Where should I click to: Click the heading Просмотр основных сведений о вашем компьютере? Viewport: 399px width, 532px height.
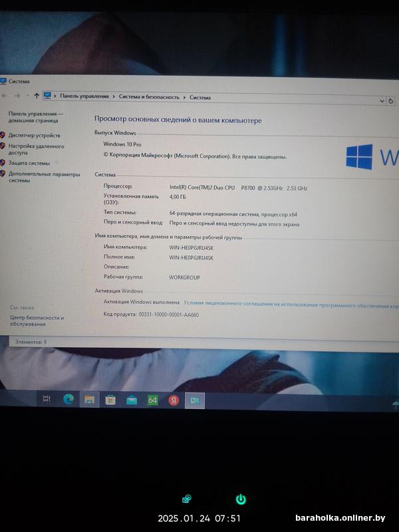178,120
